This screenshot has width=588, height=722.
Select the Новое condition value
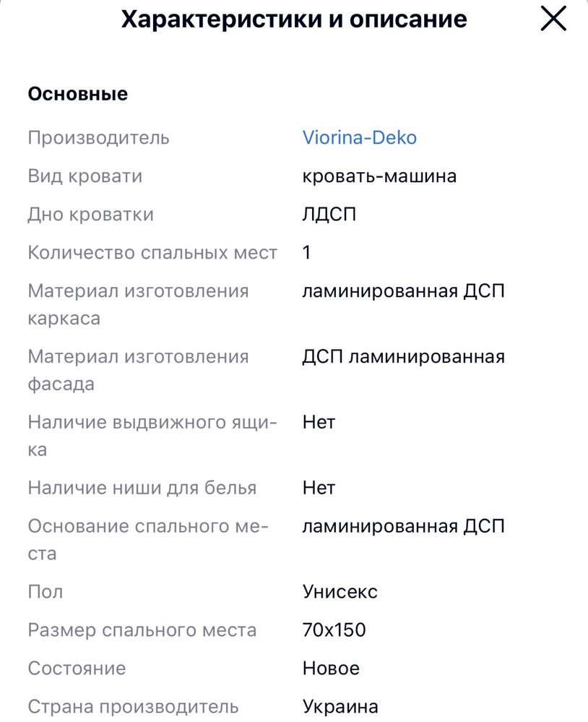coord(331,668)
